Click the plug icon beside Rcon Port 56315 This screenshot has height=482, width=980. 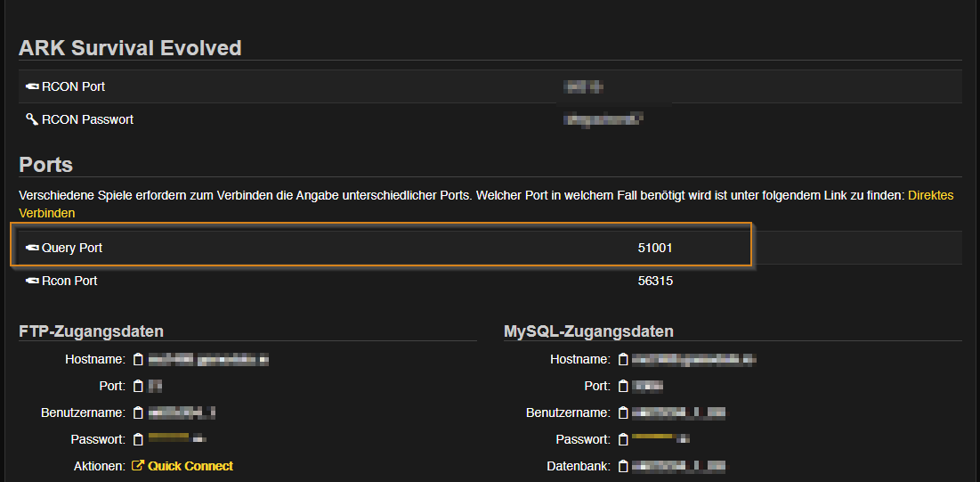point(32,282)
